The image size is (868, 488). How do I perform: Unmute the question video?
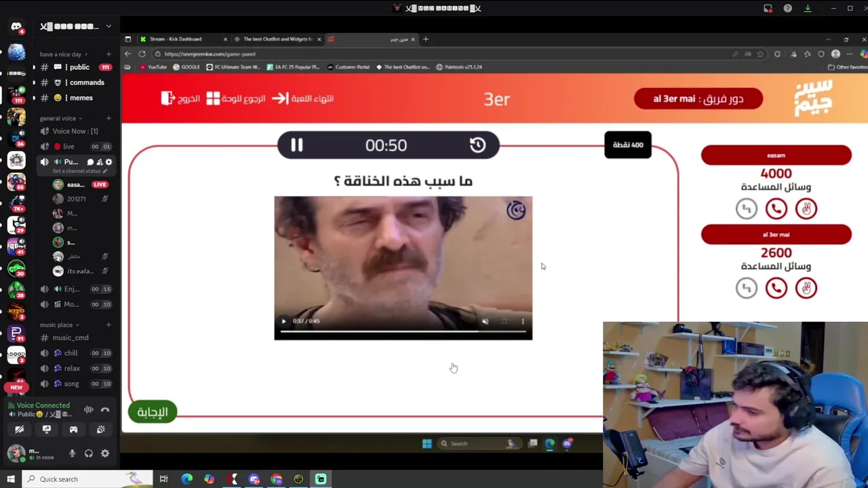pos(485,321)
